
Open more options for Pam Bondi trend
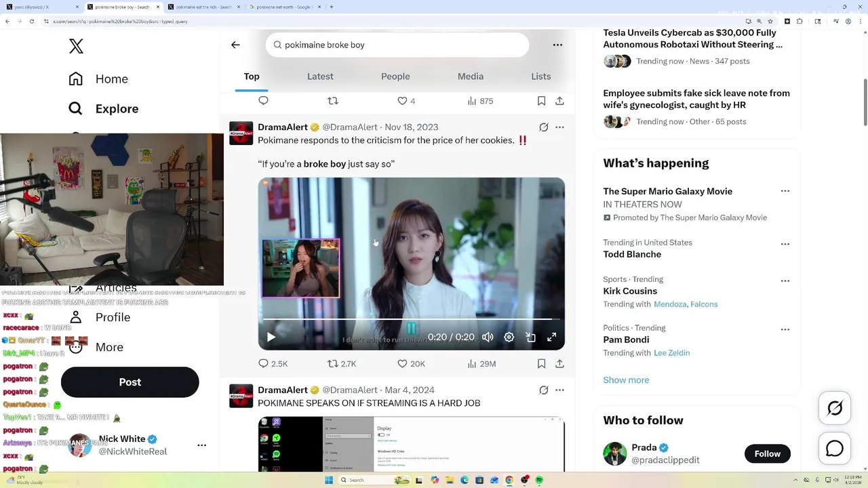pyautogui.click(x=785, y=329)
